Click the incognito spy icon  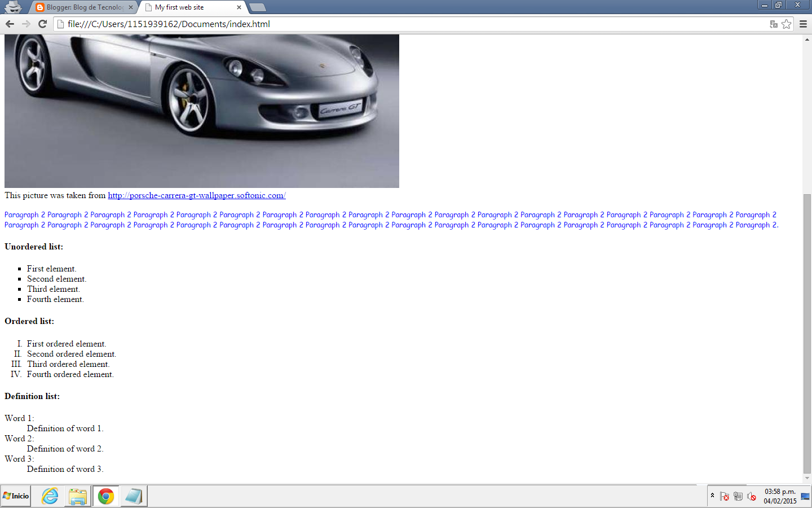point(13,7)
